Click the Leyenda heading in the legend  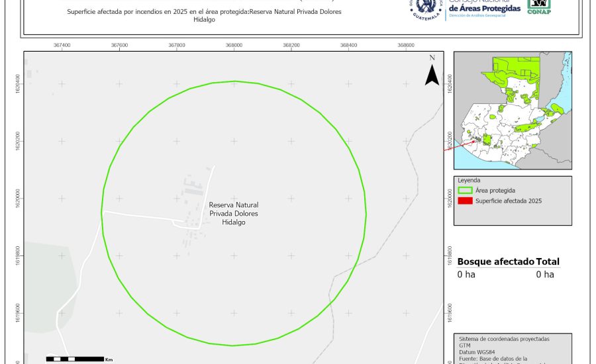[469, 180]
